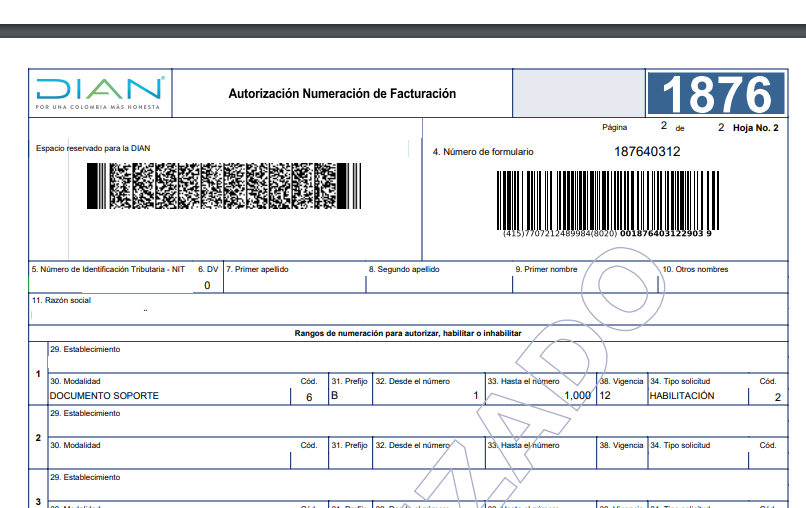806x508 pixels.
Task: Click 29. Establecimiento in row 2
Action: point(85,413)
